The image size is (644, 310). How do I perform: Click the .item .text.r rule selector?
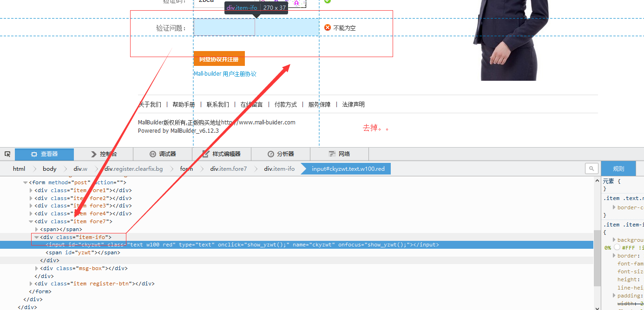623,198
